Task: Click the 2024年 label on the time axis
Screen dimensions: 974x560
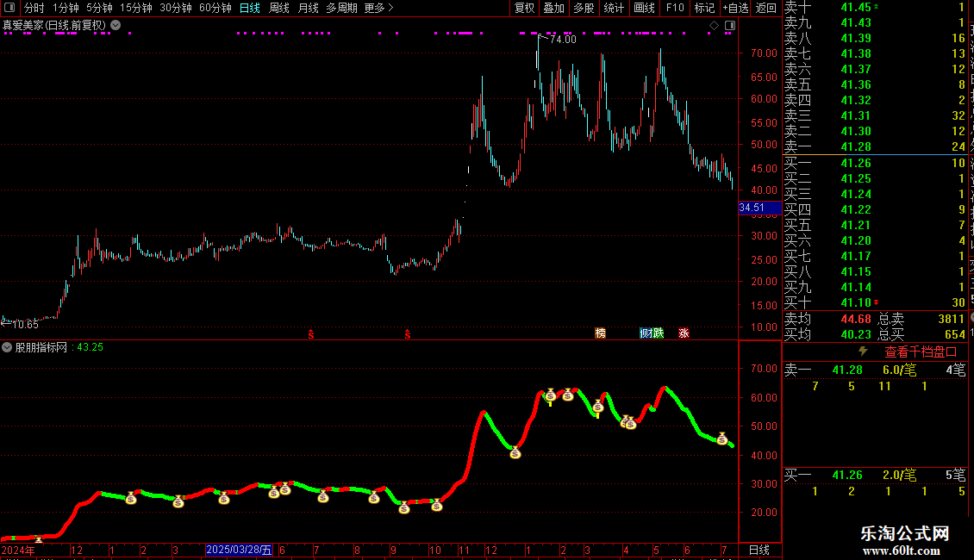Action: point(18,550)
